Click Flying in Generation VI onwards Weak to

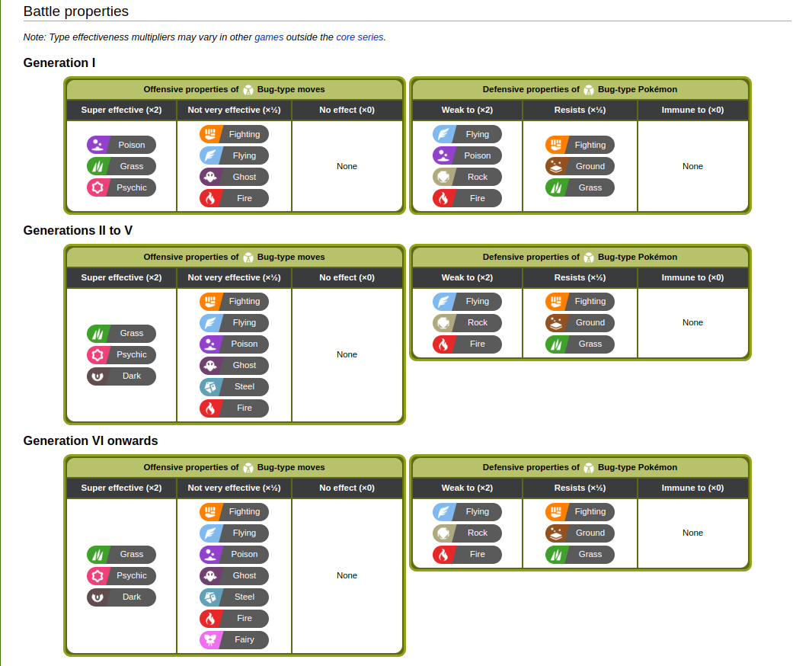coord(467,511)
